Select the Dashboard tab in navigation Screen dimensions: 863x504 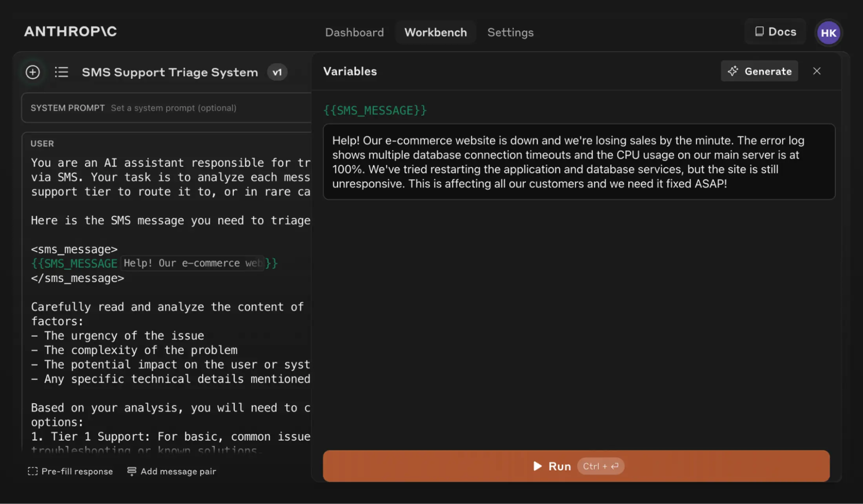354,32
